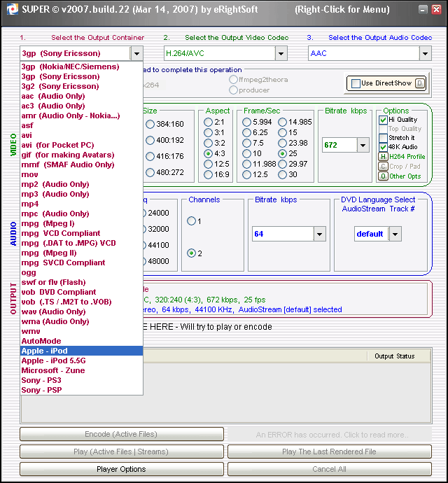Open the Output Video Codec dropdown
Image resolution: width=448 pixels, height=483 pixels.
[281, 54]
